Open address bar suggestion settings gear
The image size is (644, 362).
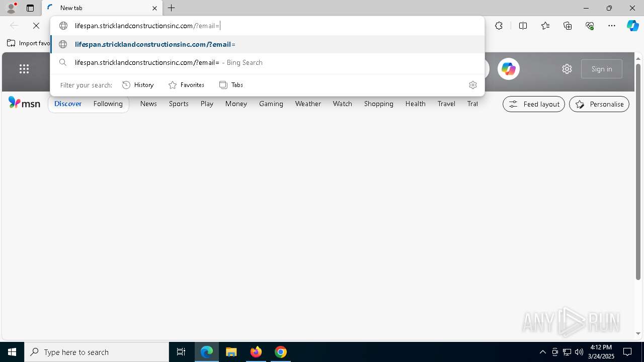472,85
